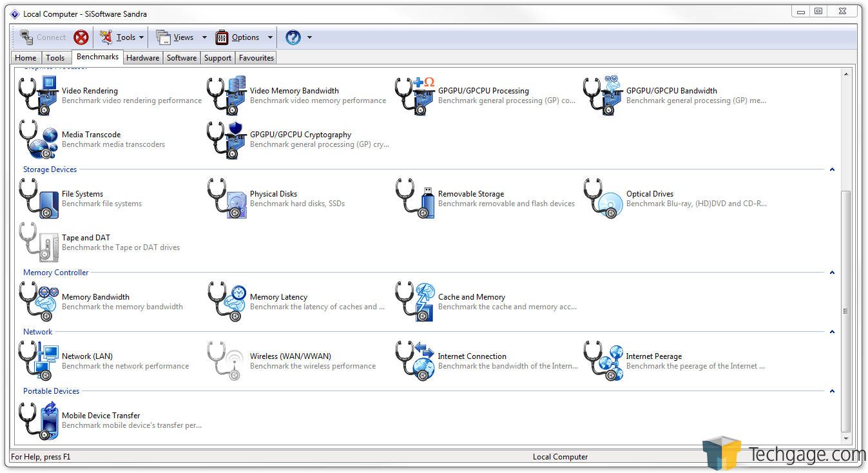Image resolution: width=868 pixels, height=473 pixels.
Task: Click "Benchmark the wireless performance" description
Action: pyautogui.click(x=313, y=366)
